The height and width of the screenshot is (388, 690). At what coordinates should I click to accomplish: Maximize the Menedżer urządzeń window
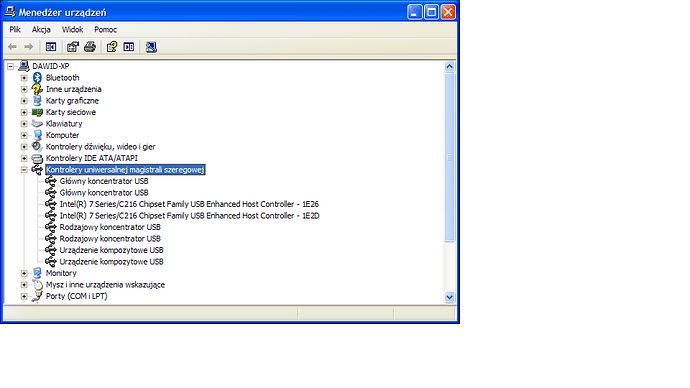tap(431, 12)
